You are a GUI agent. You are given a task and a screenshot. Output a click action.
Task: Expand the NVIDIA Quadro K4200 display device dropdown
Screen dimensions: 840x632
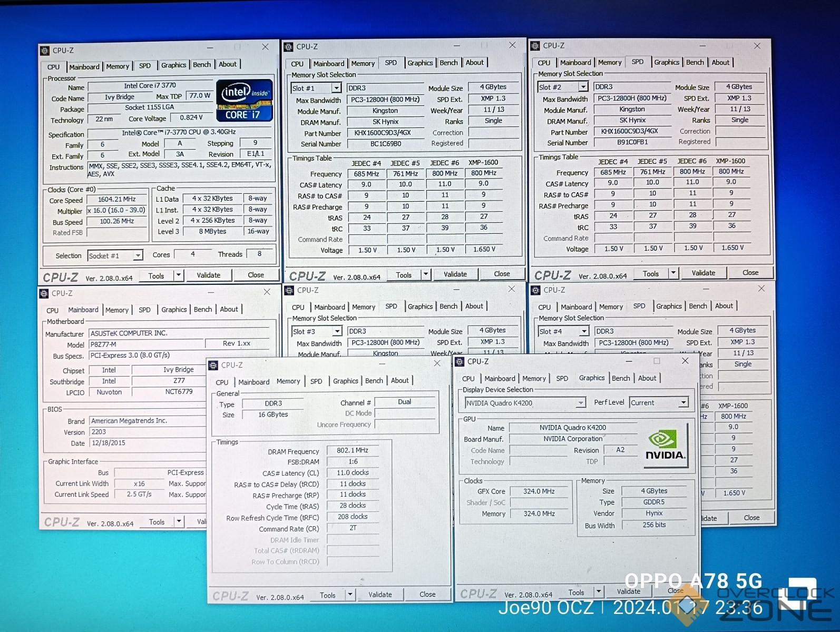pos(581,403)
